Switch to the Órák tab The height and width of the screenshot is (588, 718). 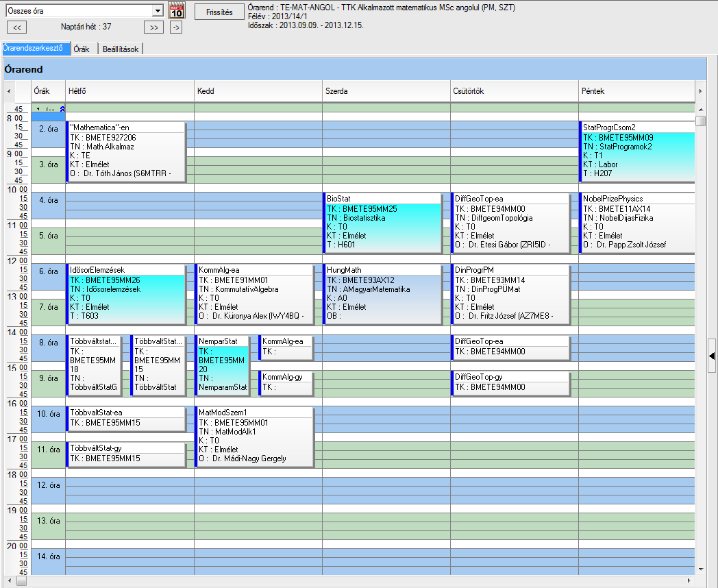(x=82, y=49)
